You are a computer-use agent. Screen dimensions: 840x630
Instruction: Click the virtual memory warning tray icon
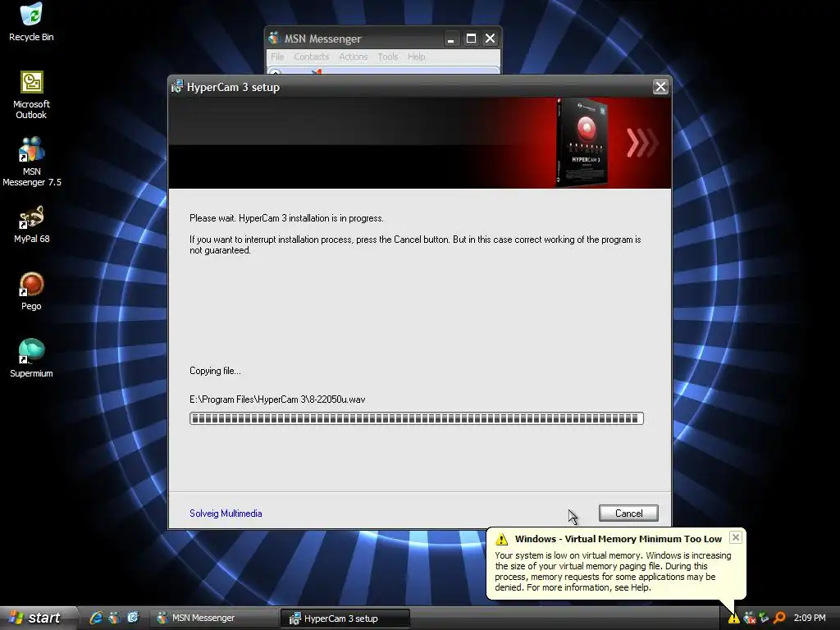(733, 619)
